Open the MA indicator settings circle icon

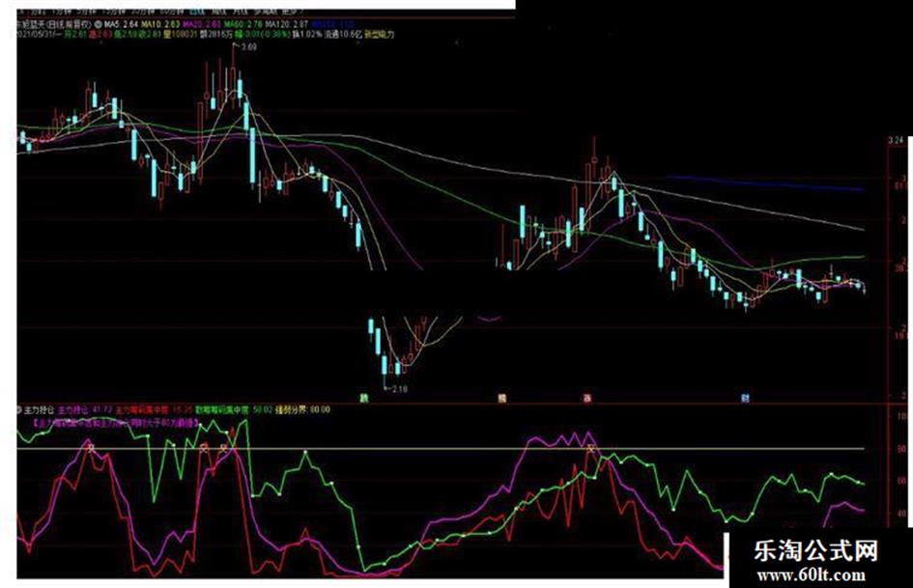(98, 24)
